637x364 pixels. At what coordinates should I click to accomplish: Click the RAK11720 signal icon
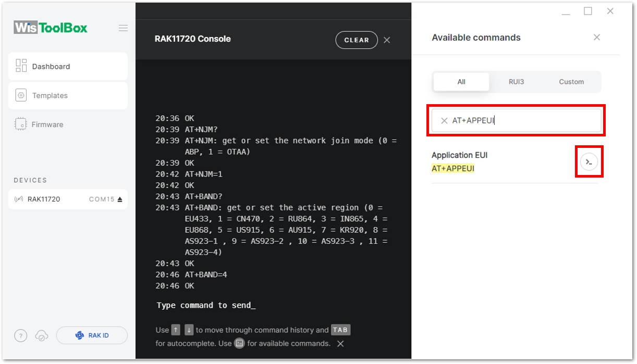point(19,199)
